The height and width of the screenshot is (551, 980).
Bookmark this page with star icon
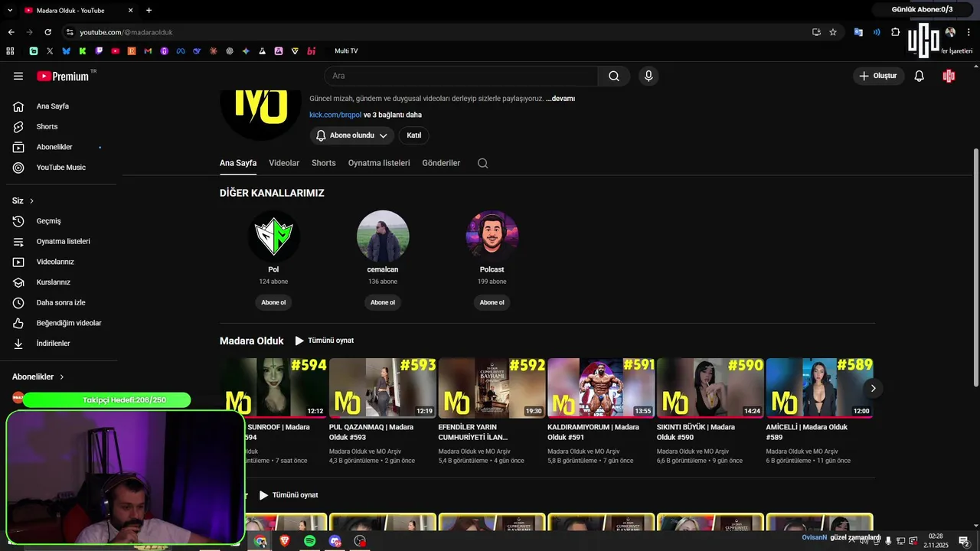pos(833,32)
